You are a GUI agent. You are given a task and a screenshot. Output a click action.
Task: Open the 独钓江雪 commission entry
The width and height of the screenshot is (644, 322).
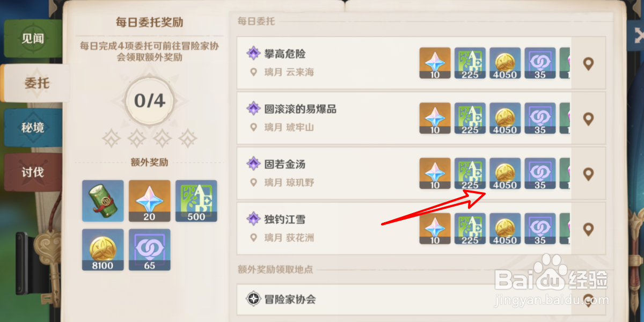coord(421,228)
